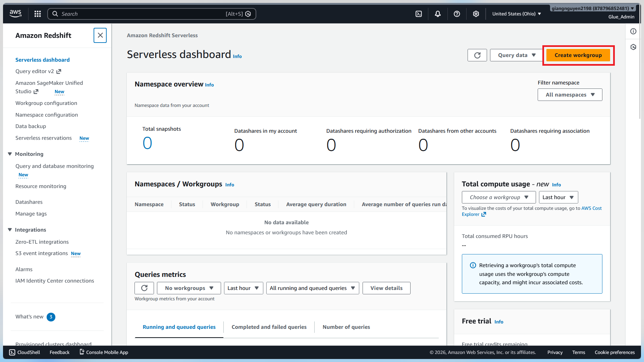Open S3 event integrations

[x=42, y=253]
